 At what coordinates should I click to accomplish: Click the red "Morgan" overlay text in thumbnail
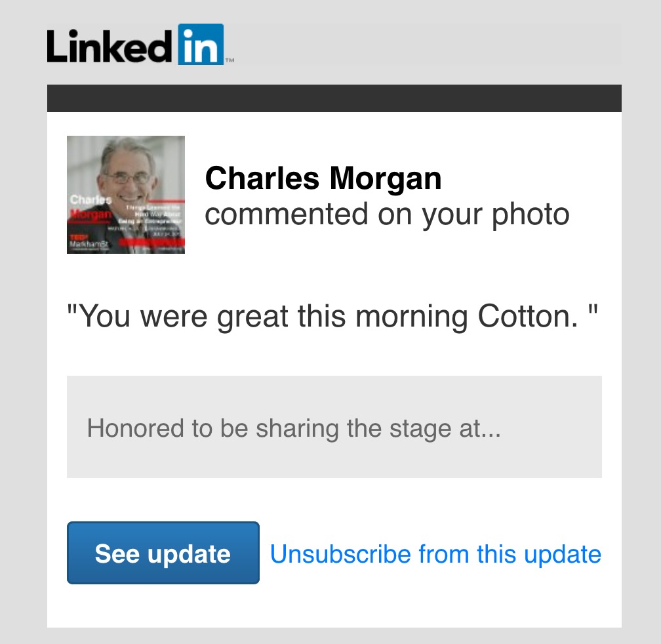90,215
